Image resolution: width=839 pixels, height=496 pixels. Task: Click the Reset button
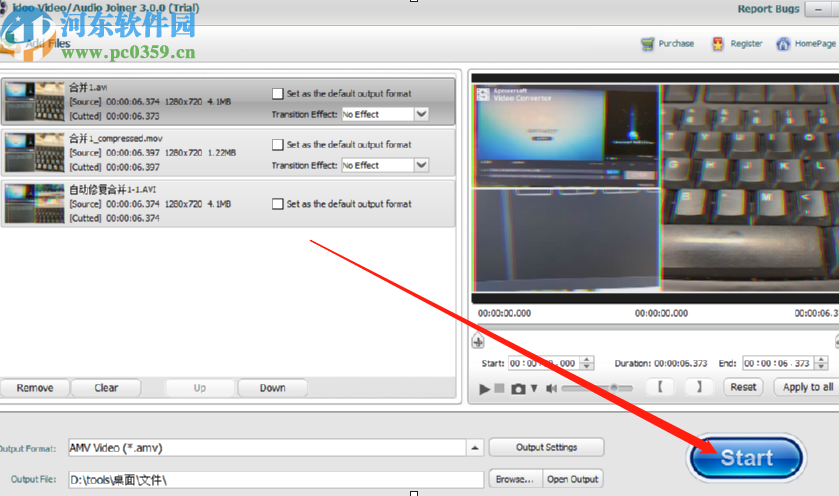(x=743, y=387)
